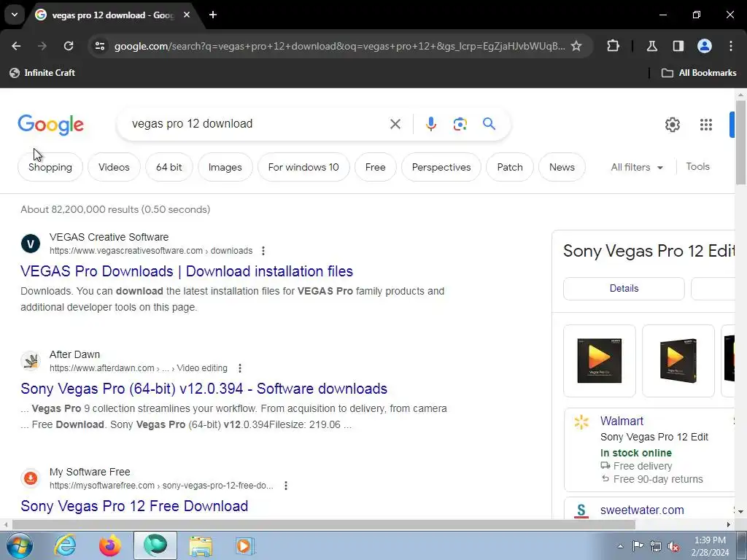The height and width of the screenshot is (560, 747).
Task: Open Windows Explorer from the taskbar
Action: point(201,545)
